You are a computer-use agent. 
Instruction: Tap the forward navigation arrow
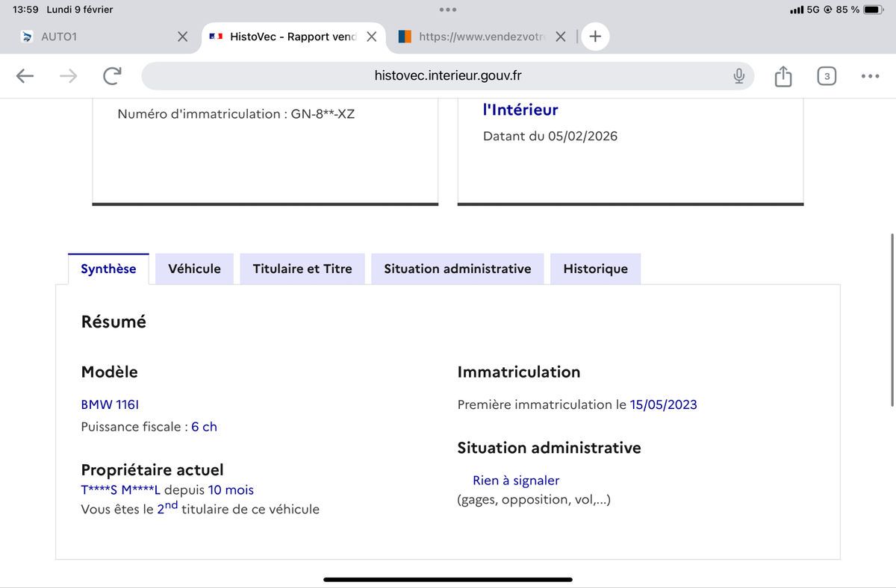click(x=68, y=75)
